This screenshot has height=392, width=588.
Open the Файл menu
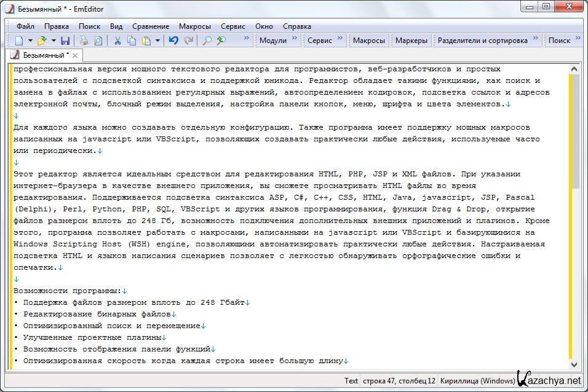[25, 26]
